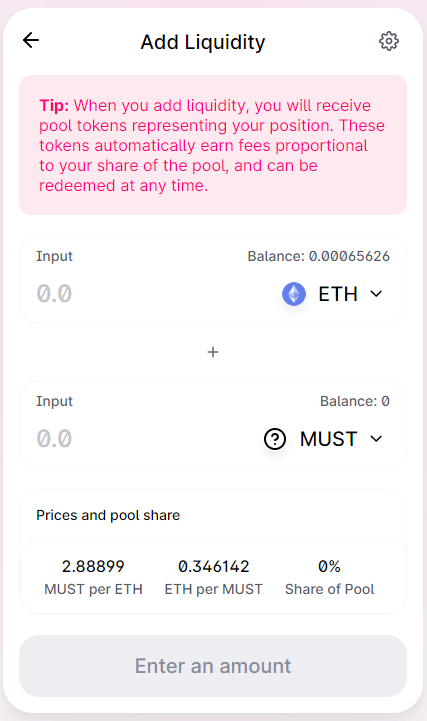
Task: Expand the ETH token chevron
Action: click(376, 294)
